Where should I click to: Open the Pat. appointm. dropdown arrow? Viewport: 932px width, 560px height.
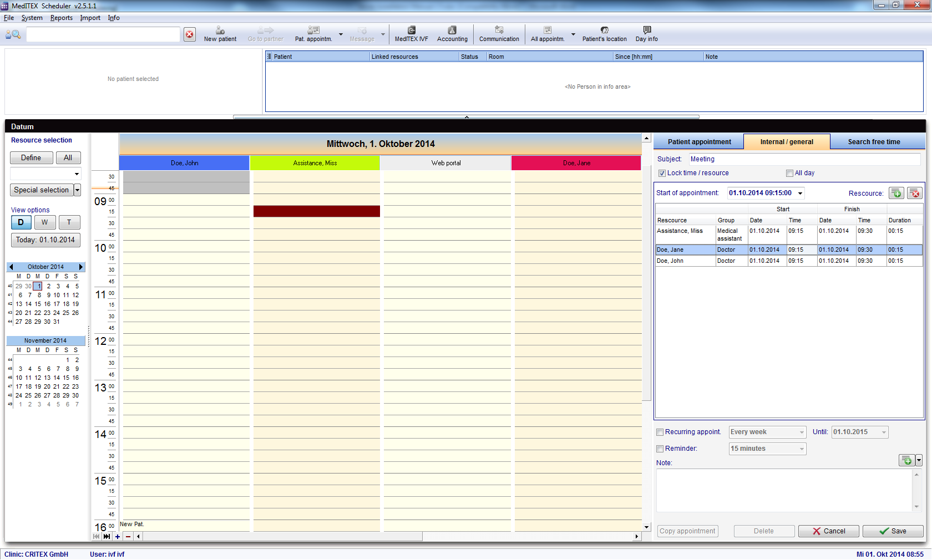341,34
